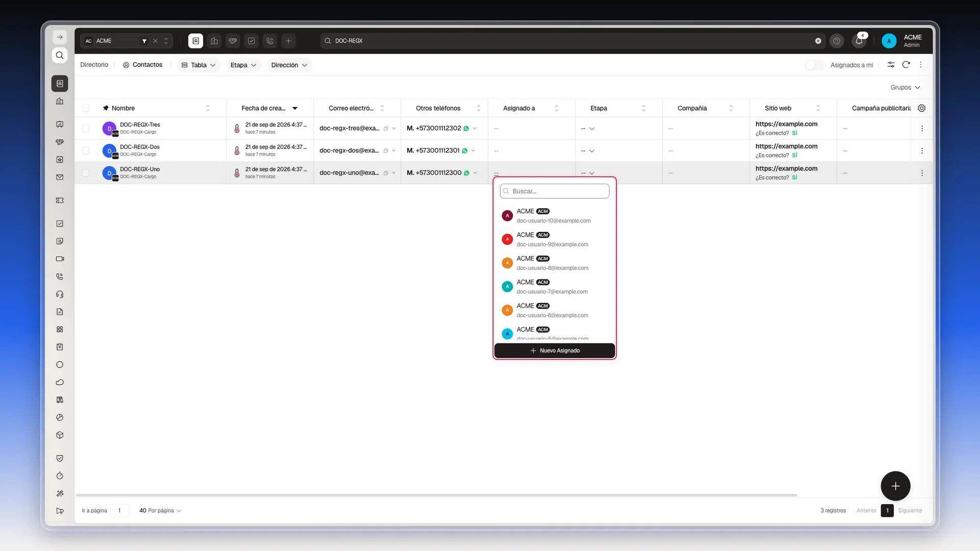This screenshot has height=551, width=980.
Task: Click the horizontal table scrollbar
Action: point(436,495)
